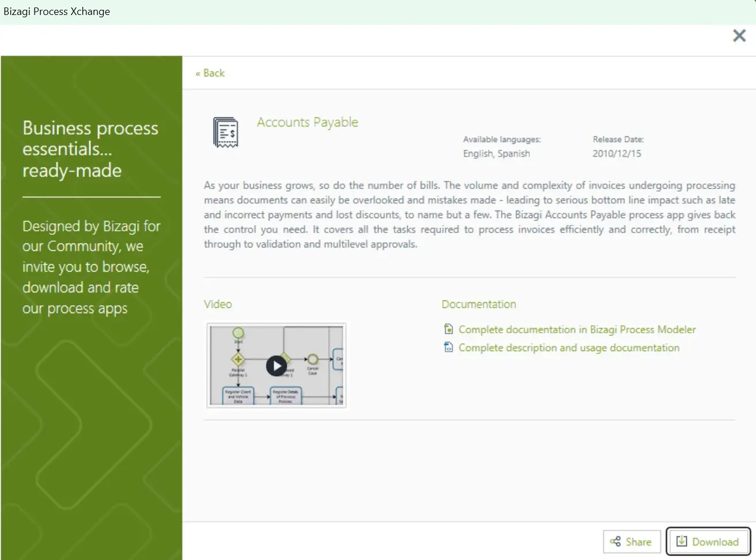Click the Bizagi Process Xchange window title

(x=56, y=12)
